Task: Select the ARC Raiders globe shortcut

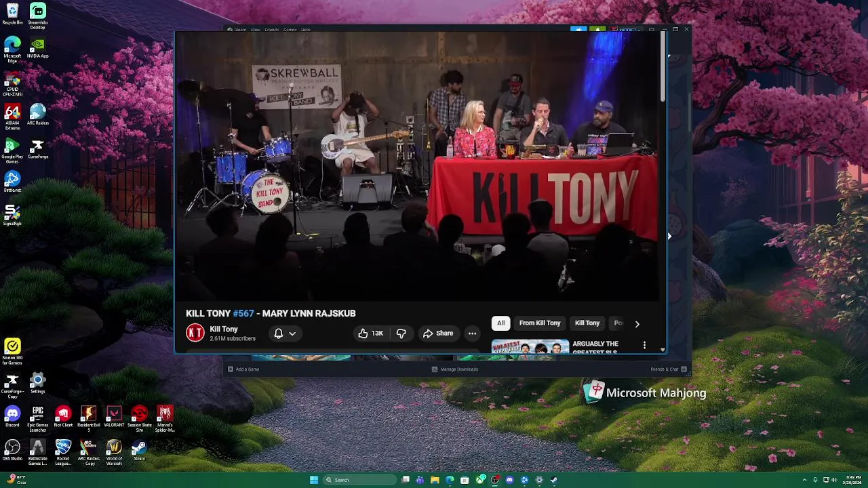Action: coord(38,114)
